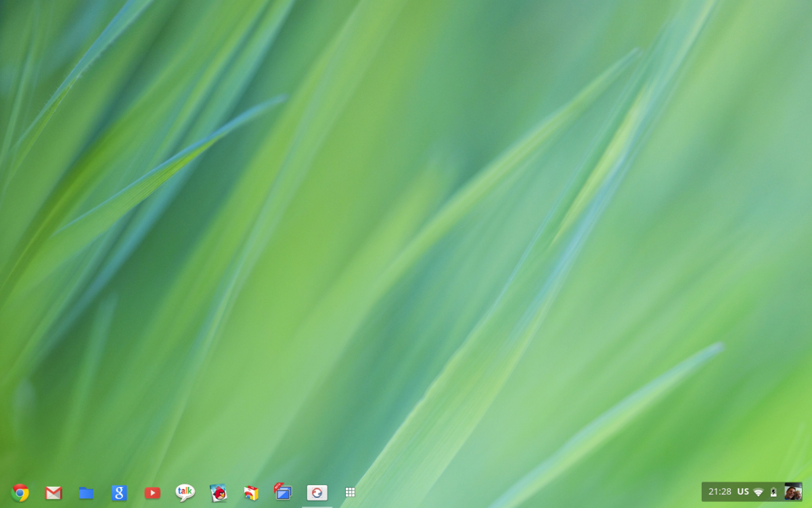The width and height of the screenshot is (812, 508).
Task: Launch Angry Birds from the shelf
Action: click(218, 493)
